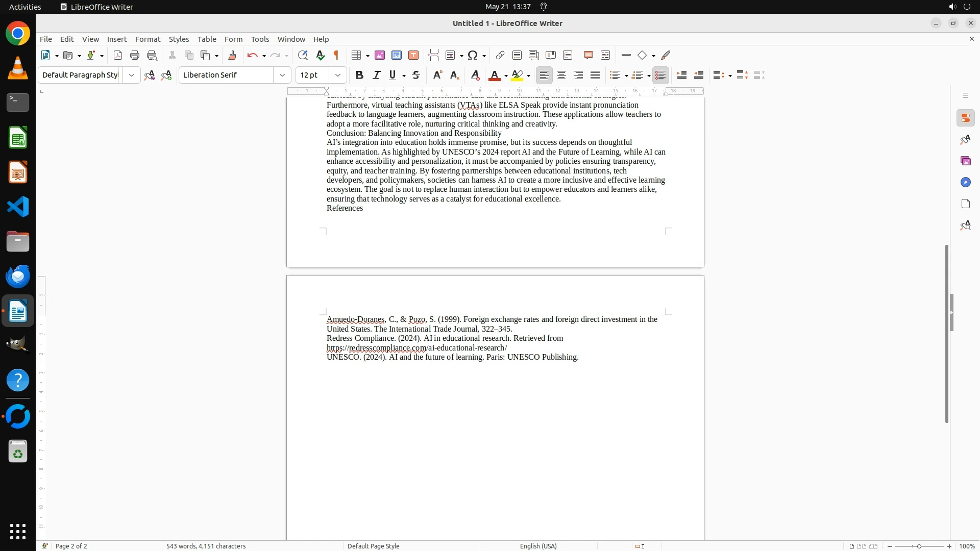The width and height of the screenshot is (980, 551).
Task: Click the English (USA) language status field
Action: coord(538,546)
